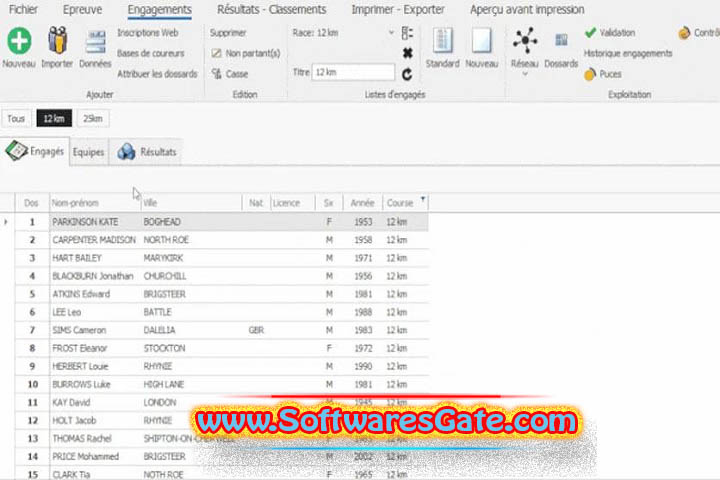This screenshot has width=720, height=480.
Task: Switch to the Equipes tab
Action: pyautogui.click(x=89, y=152)
